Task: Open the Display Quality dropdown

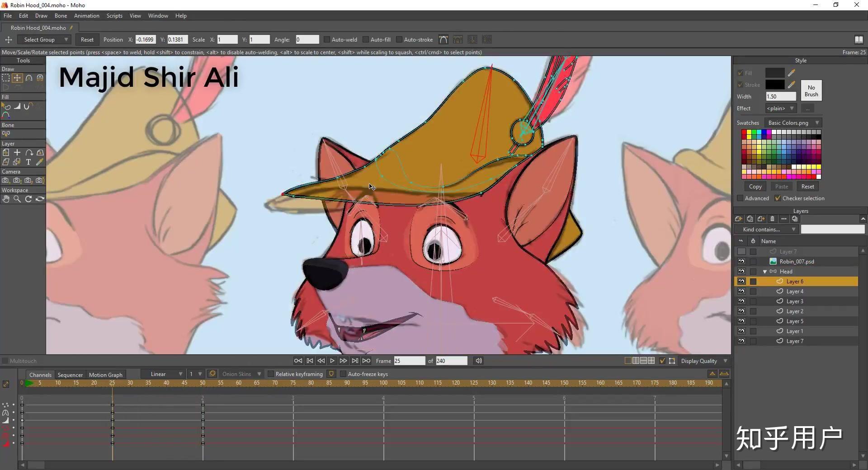Action: [x=704, y=361]
